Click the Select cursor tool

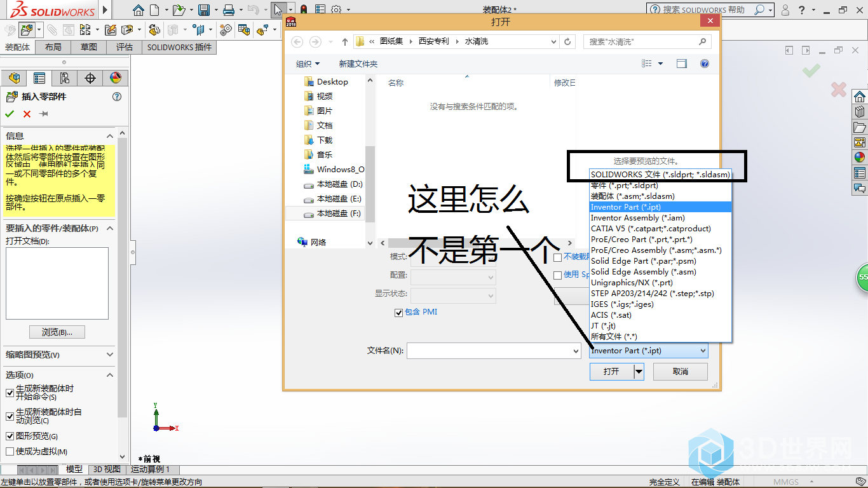tap(278, 10)
